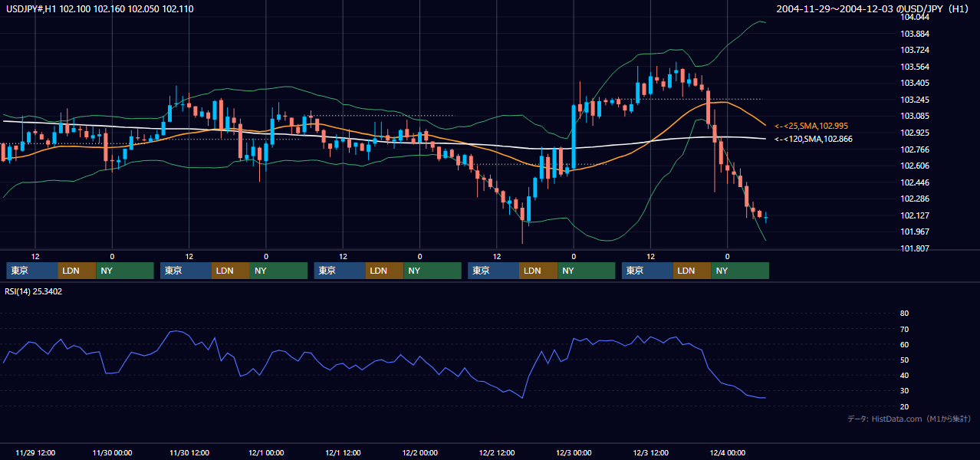Select time axis label 11/29 12:00

35,452
